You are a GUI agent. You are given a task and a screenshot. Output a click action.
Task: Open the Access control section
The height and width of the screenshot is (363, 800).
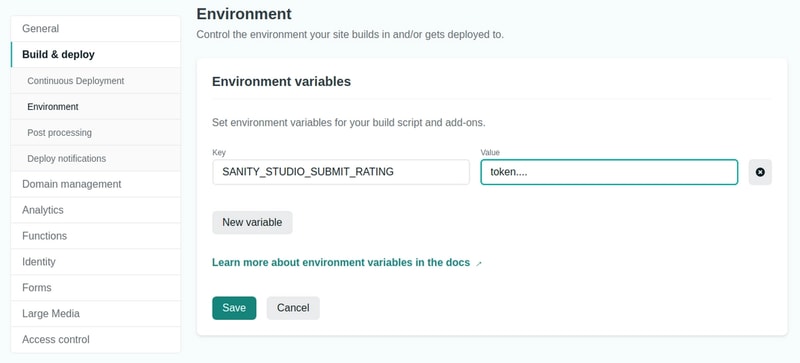point(95,340)
